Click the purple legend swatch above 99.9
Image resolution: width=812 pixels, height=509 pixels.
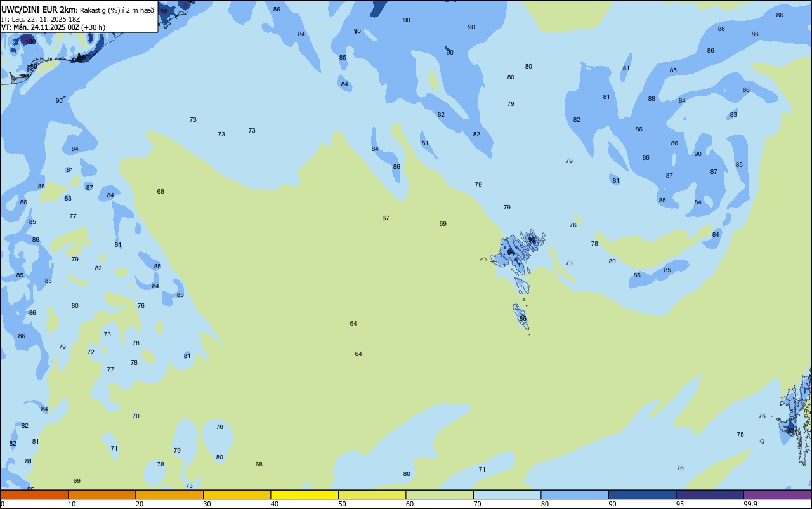point(777,494)
